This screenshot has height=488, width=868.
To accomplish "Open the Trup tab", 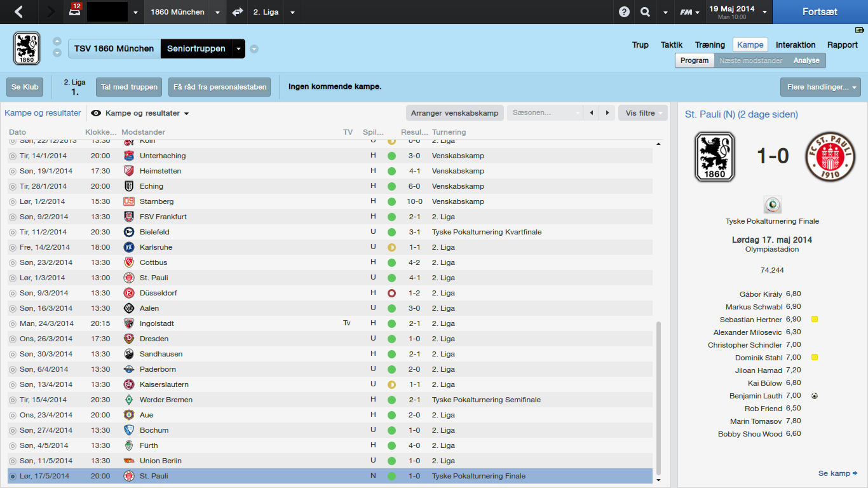I will coord(641,45).
